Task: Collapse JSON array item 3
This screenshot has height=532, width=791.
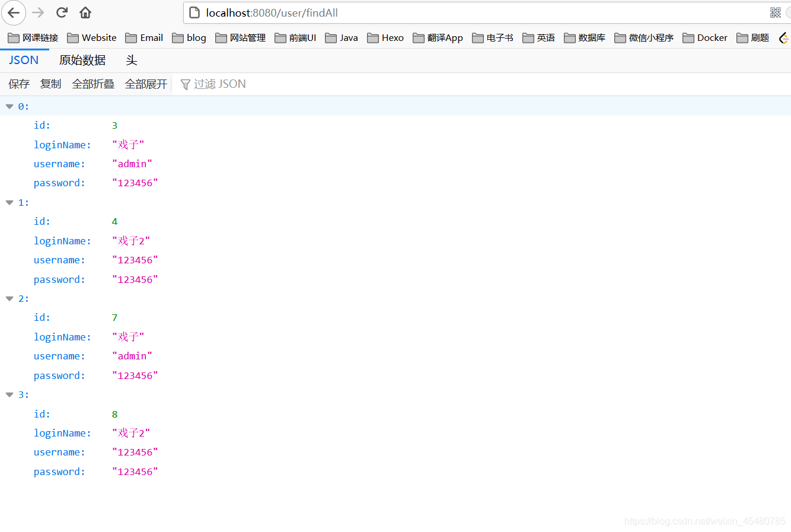Action: click(x=9, y=394)
